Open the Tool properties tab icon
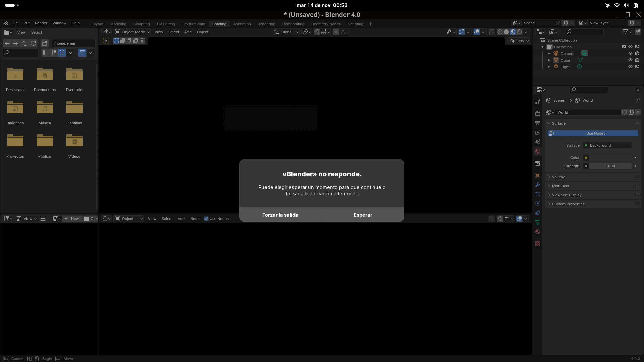Screen dimensions: 644x362 click(538, 102)
